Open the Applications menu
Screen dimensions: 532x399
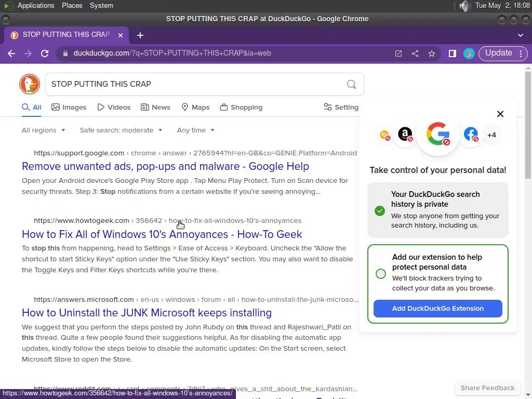click(36, 6)
